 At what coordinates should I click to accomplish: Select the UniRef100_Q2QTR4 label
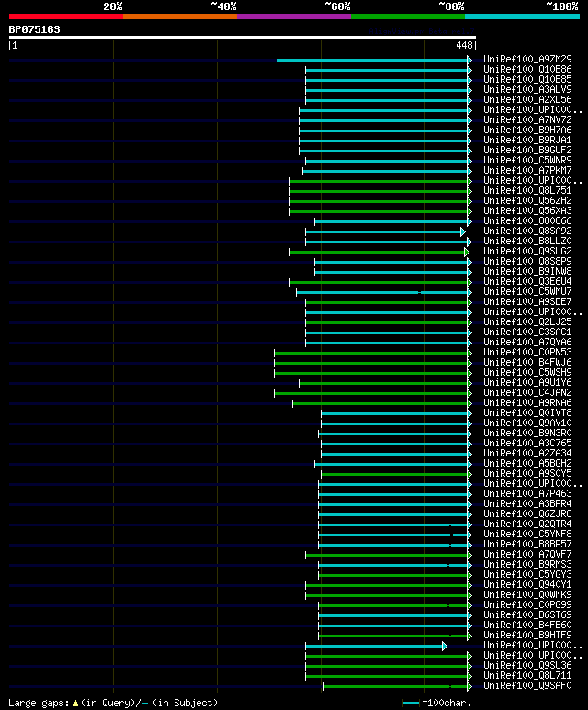(x=527, y=524)
